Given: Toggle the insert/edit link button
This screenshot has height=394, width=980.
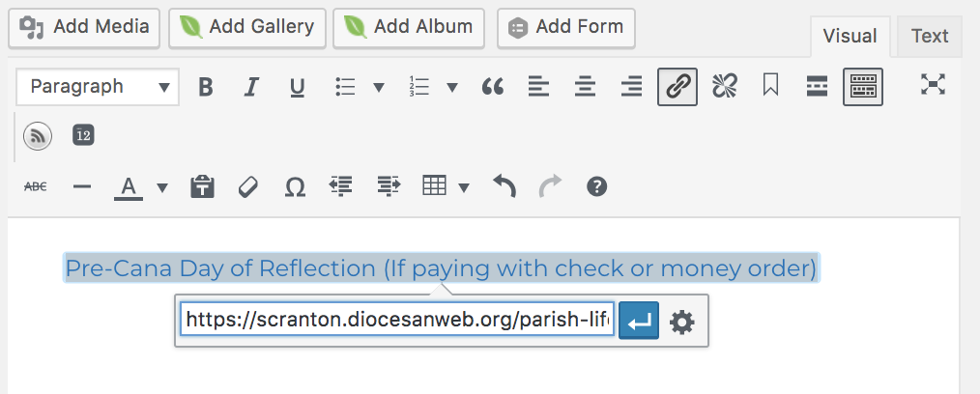Looking at the screenshot, I should pyautogui.click(x=677, y=87).
